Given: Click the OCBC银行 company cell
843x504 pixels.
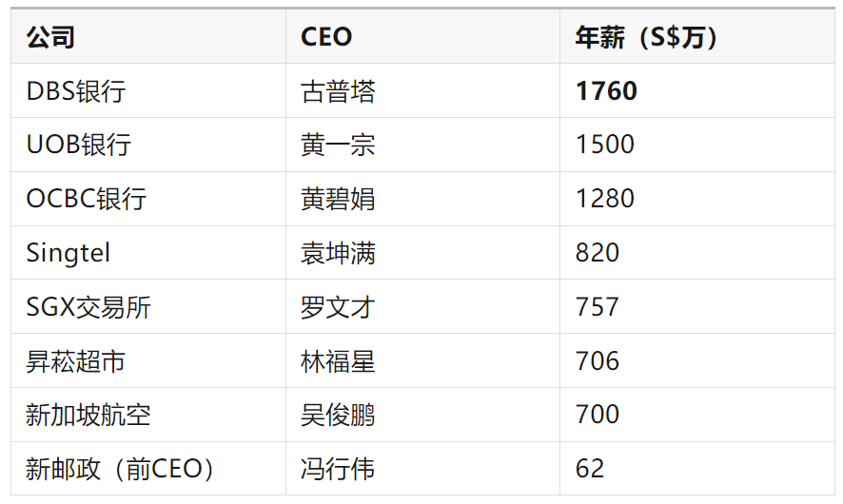Looking at the screenshot, I should tap(148, 199).
